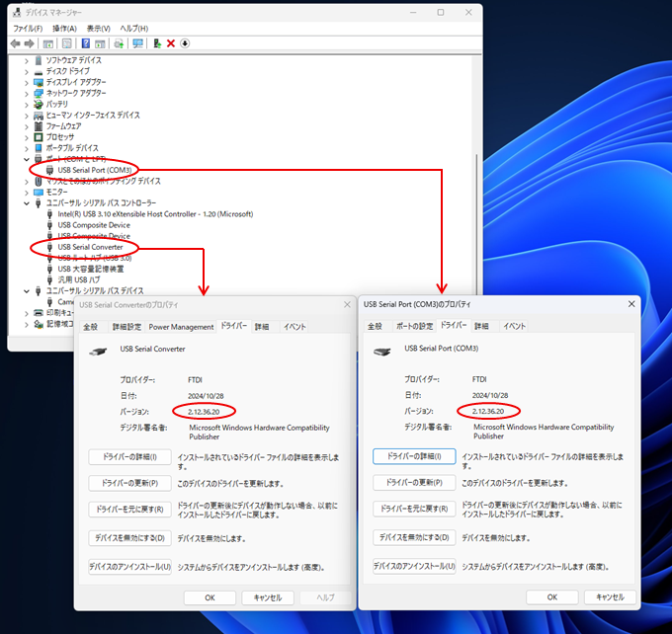Viewport: 672px width, 634px height.
Task: Click the プロセッサ category icon
Action: click(x=39, y=137)
